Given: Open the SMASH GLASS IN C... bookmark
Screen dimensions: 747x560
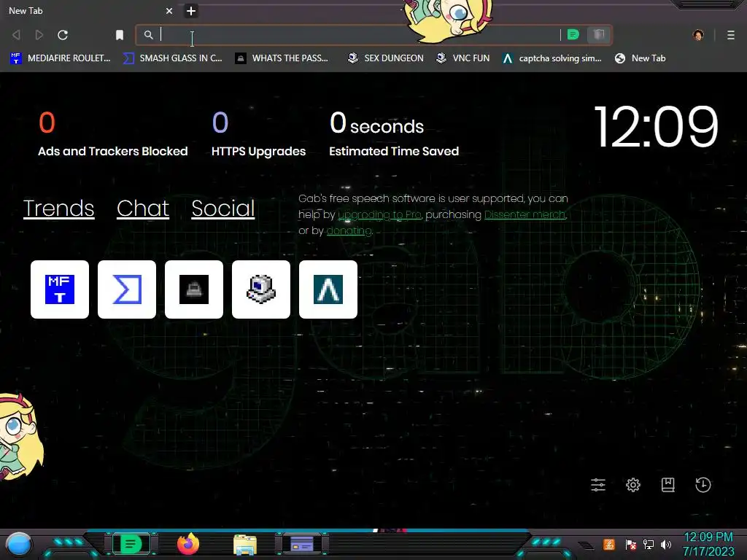Looking at the screenshot, I should (x=172, y=58).
